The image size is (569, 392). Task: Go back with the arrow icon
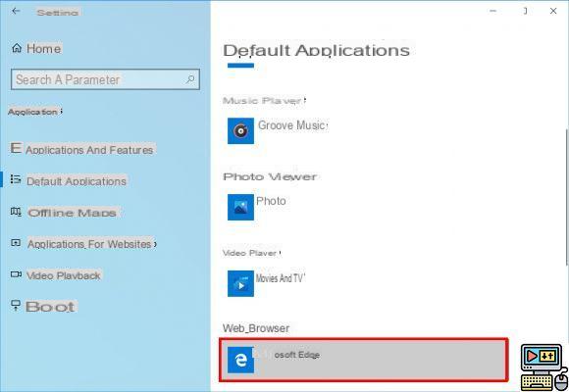[x=16, y=11]
